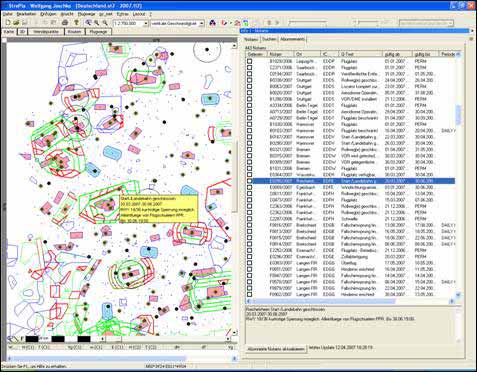The width and height of the screenshot is (477, 372).
Task: Click the Open folder toolbar icon
Action: (x=16, y=23)
